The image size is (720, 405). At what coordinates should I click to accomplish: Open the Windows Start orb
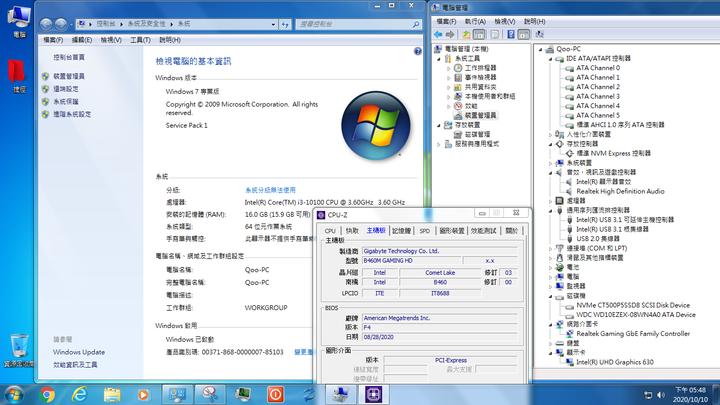coord(14,394)
